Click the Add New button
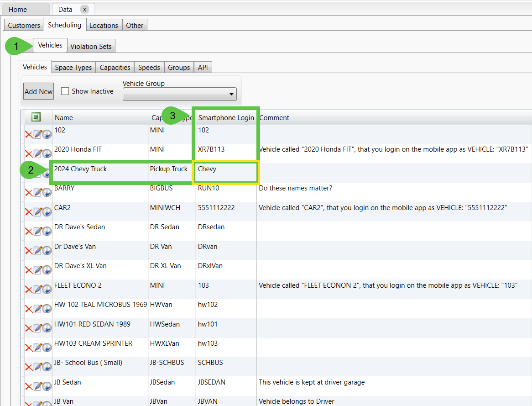 click(x=38, y=91)
